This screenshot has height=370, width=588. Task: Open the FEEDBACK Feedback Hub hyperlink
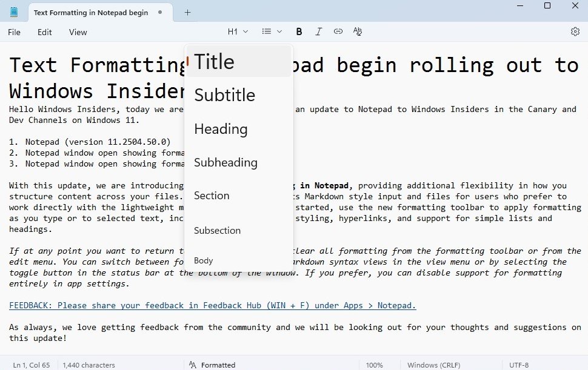(x=213, y=306)
